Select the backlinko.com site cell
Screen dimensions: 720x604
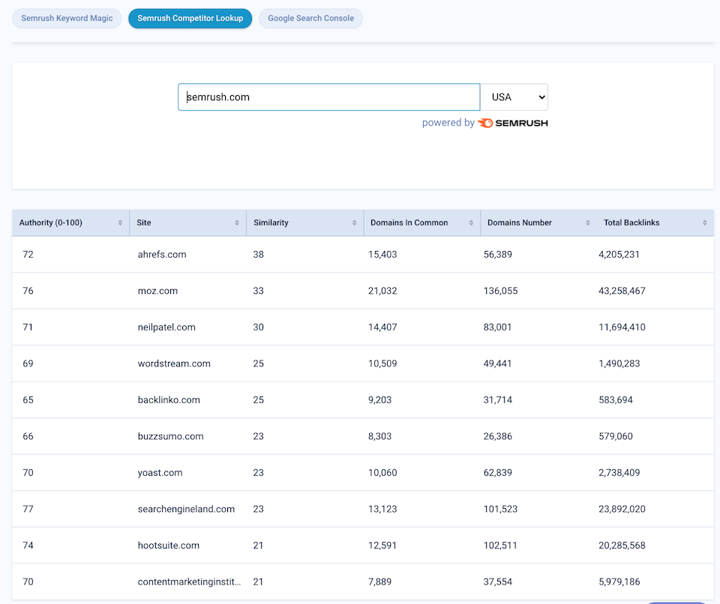[x=169, y=400]
